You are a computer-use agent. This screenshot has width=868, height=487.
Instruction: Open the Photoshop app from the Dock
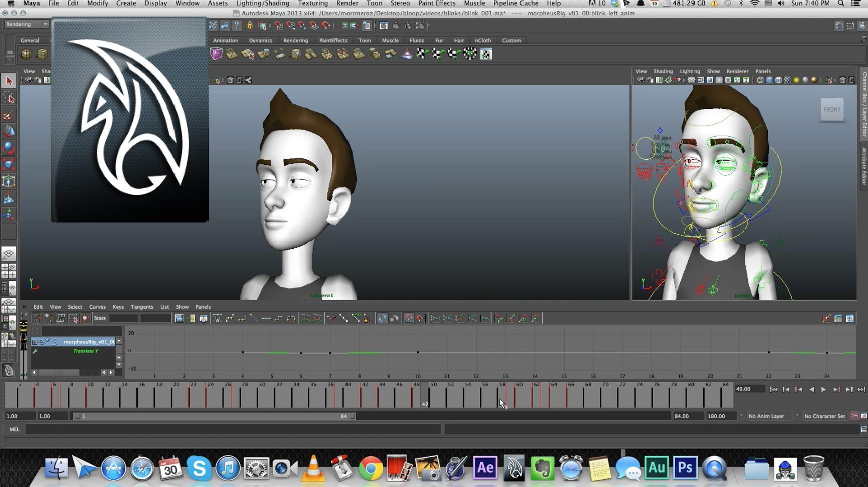pyautogui.click(x=685, y=468)
